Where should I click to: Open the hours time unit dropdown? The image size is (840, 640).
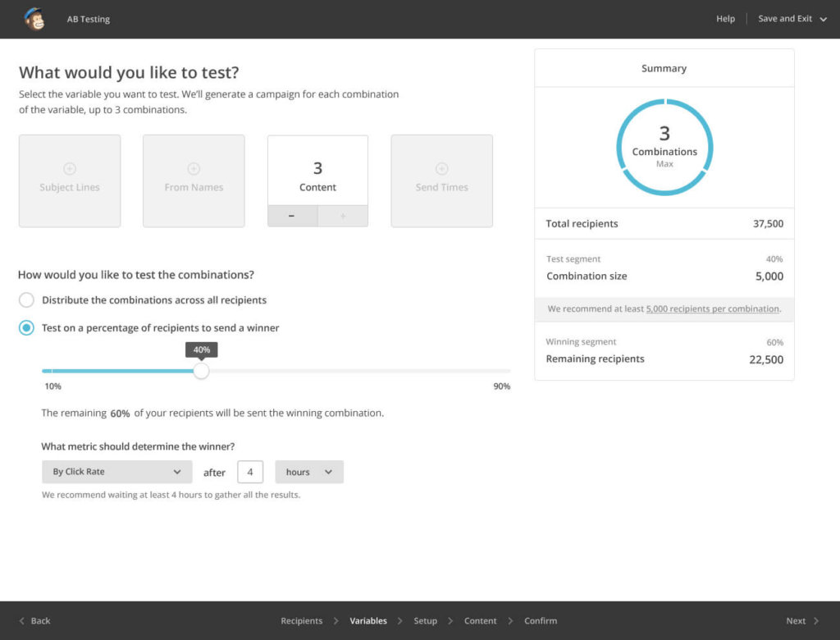coord(308,472)
